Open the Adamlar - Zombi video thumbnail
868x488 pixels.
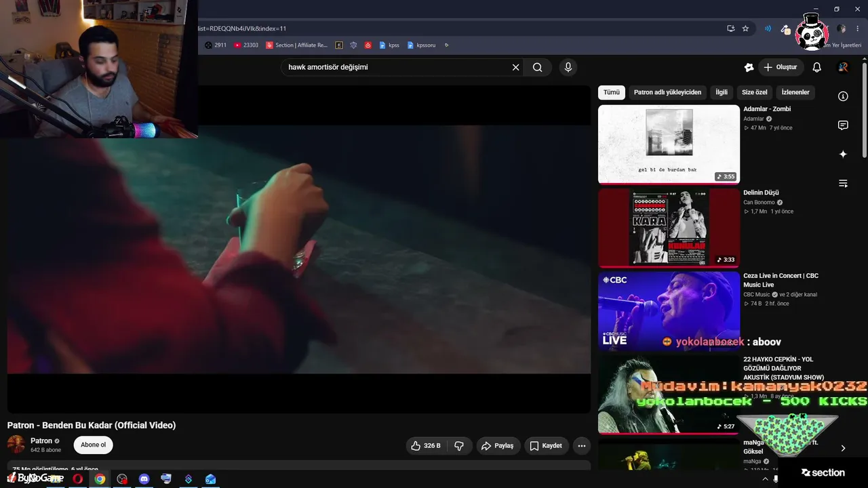tap(669, 144)
